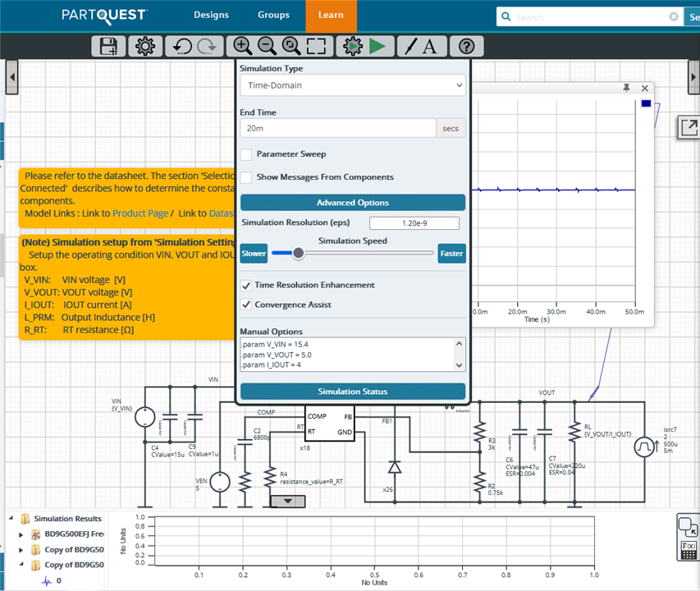Uncheck the Convergence Assist checkbox

[x=246, y=305]
